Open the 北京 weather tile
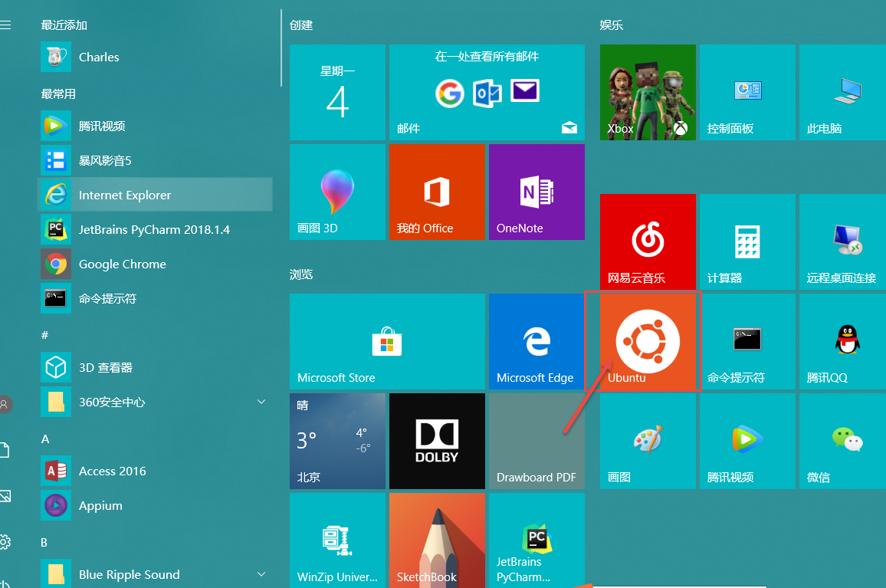 (x=337, y=441)
